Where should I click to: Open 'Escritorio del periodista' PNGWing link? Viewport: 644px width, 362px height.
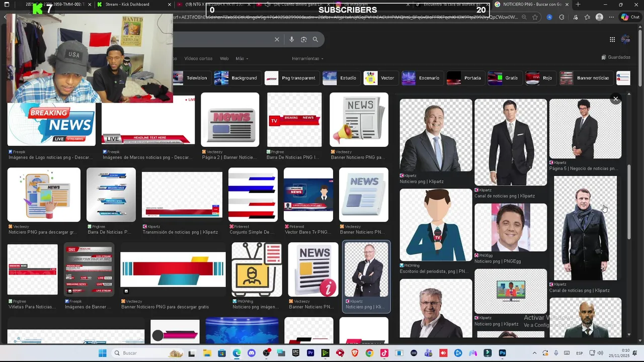[x=434, y=271]
